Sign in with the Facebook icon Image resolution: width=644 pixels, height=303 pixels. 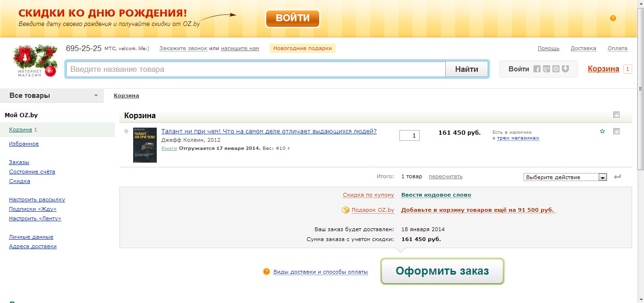(x=537, y=69)
